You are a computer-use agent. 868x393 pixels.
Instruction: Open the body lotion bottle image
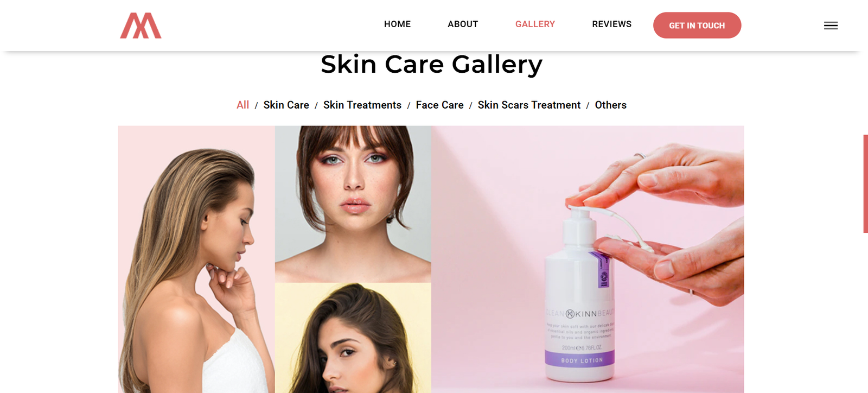pyautogui.click(x=588, y=259)
